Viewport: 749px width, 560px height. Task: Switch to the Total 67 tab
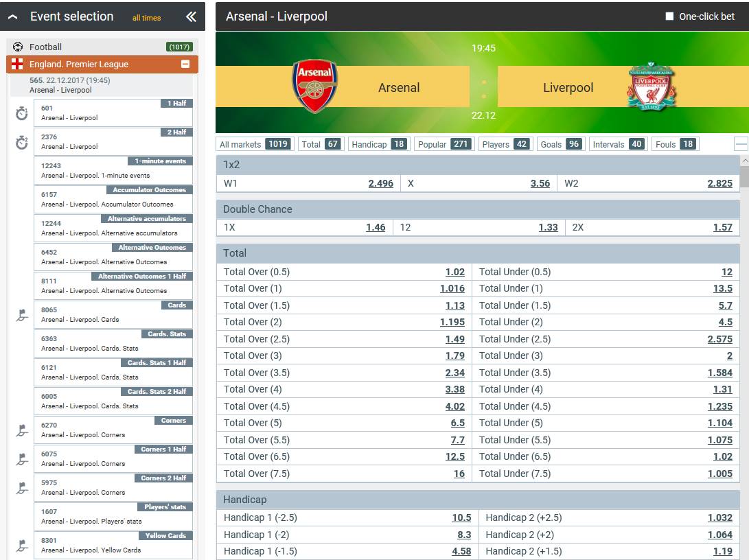click(x=321, y=144)
